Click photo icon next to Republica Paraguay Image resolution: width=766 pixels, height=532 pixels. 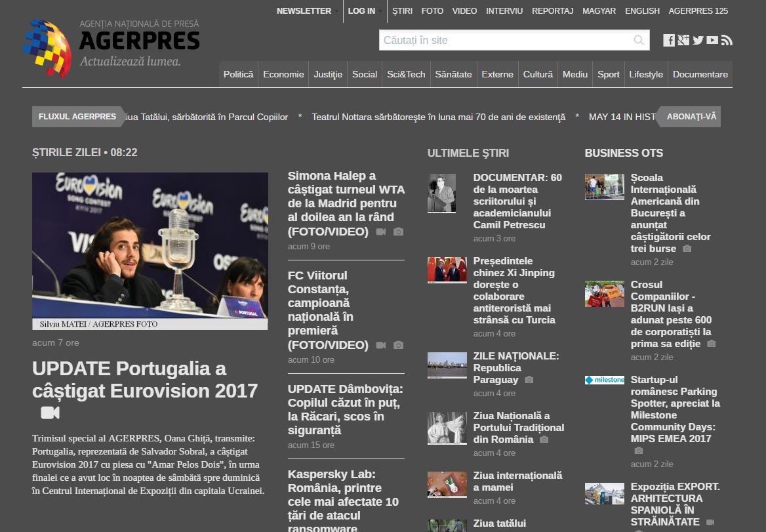click(x=529, y=380)
